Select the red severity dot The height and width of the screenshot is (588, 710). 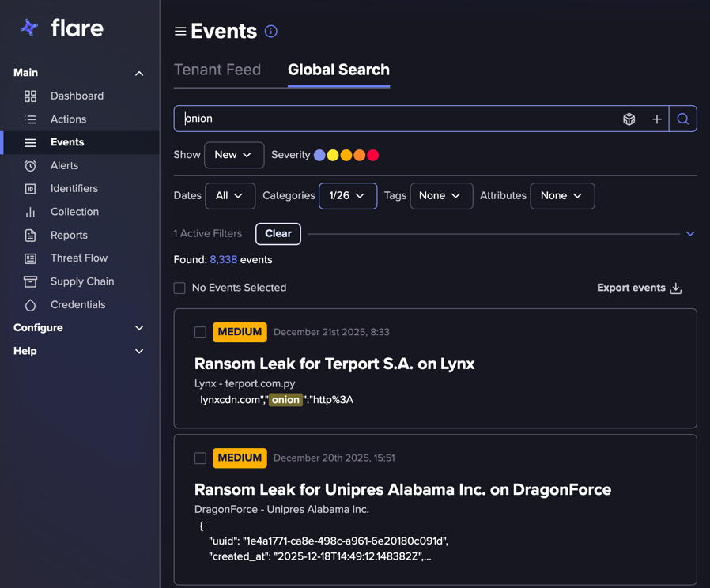pos(373,156)
